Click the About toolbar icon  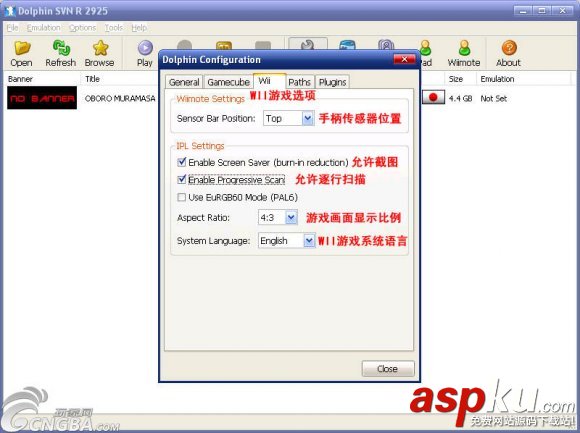tap(509, 48)
